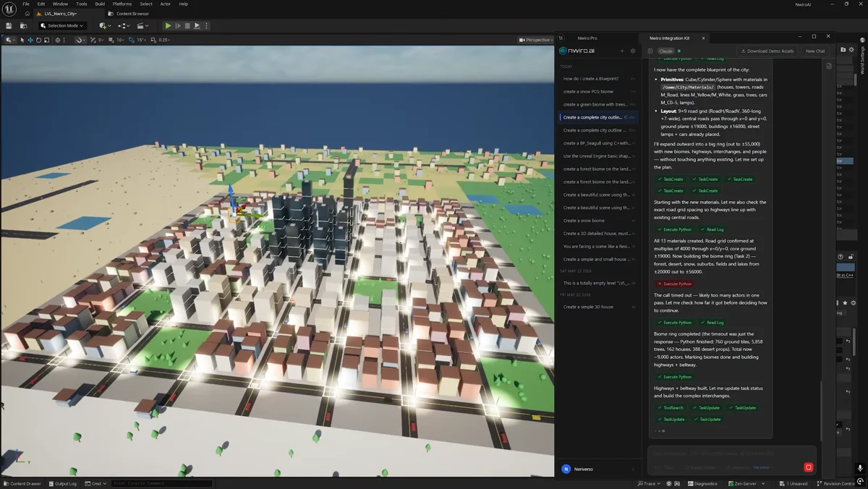Click the Browse content folder icon in toolbar

(22, 25)
